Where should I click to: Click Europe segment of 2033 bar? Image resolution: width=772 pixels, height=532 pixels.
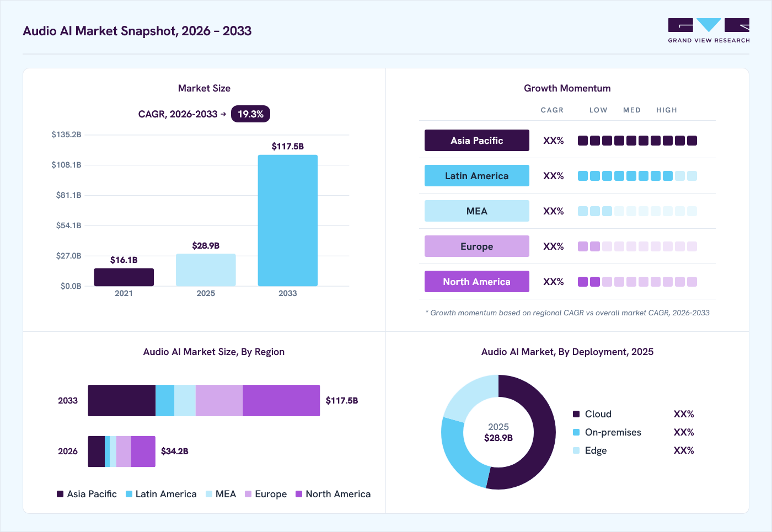pos(219,401)
